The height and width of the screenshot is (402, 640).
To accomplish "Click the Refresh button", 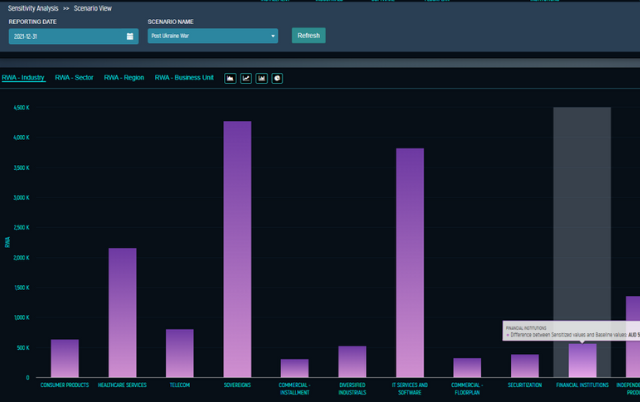I will click(x=308, y=36).
